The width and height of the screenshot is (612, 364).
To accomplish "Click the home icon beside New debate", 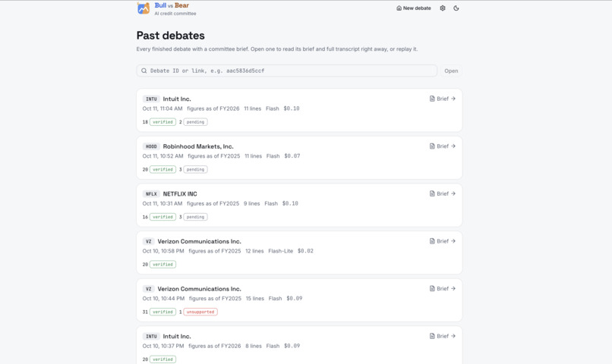I will pyautogui.click(x=399, y=8).
